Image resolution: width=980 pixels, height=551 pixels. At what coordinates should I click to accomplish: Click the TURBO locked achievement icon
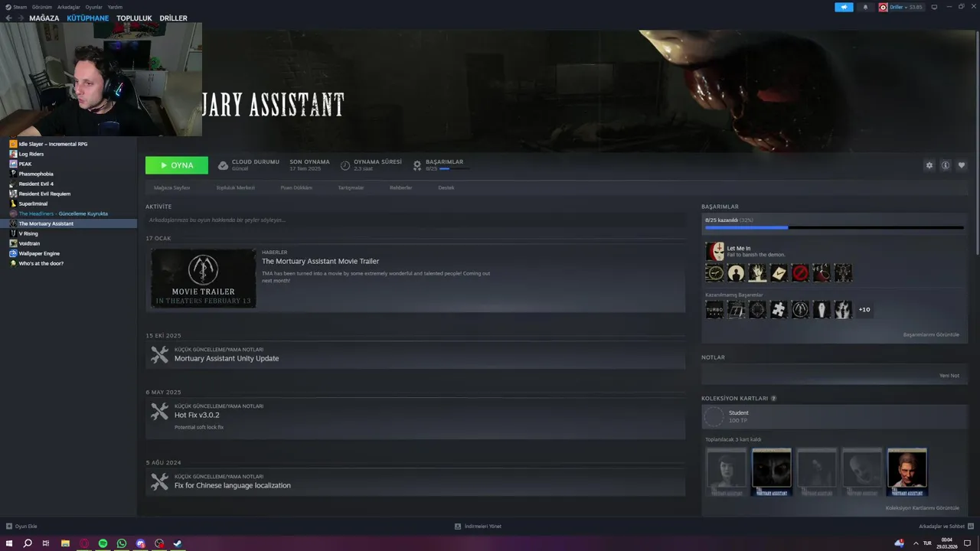click(x=714, y=309)
